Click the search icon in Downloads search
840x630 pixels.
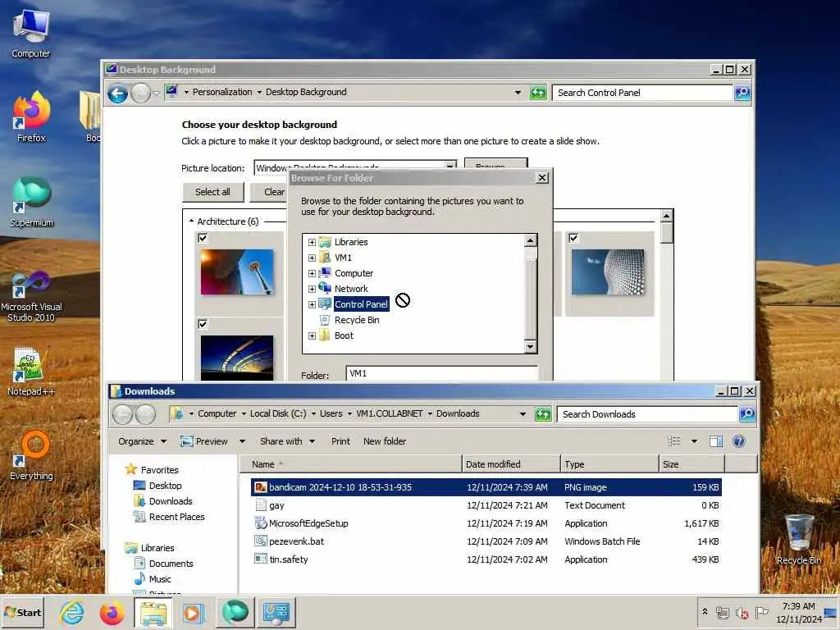coord(746,414)
